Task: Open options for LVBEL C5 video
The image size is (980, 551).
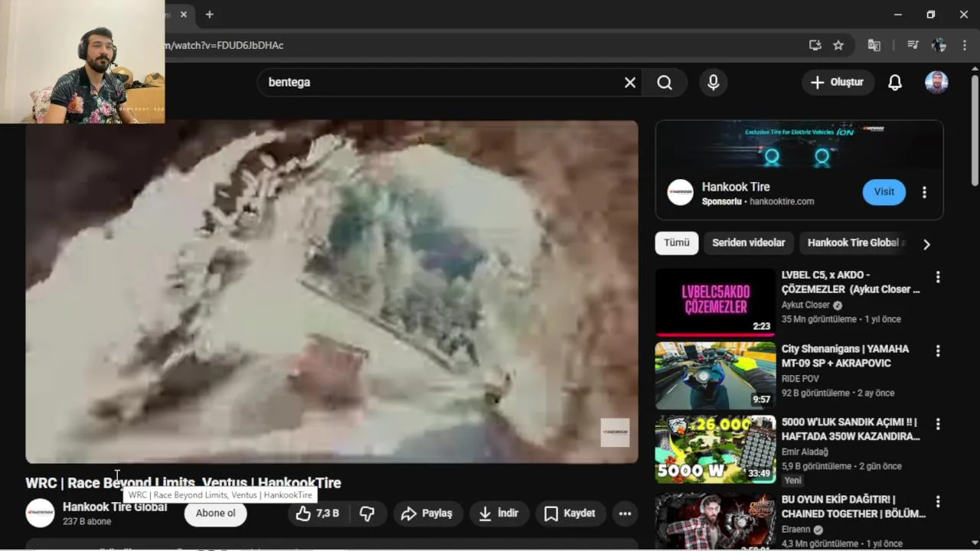Action: 937,277
